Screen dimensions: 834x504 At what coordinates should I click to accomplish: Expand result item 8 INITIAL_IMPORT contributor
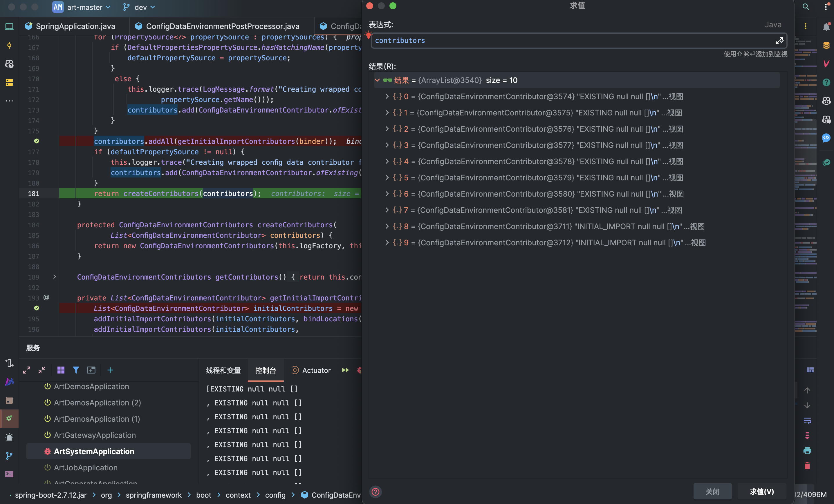pos(387,226)
